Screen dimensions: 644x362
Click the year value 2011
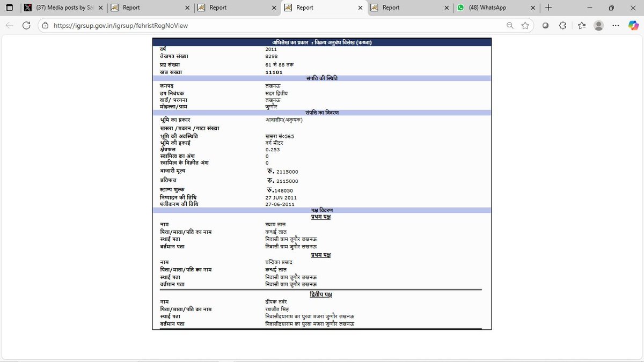pyautogui.click(x=271, y=49)
